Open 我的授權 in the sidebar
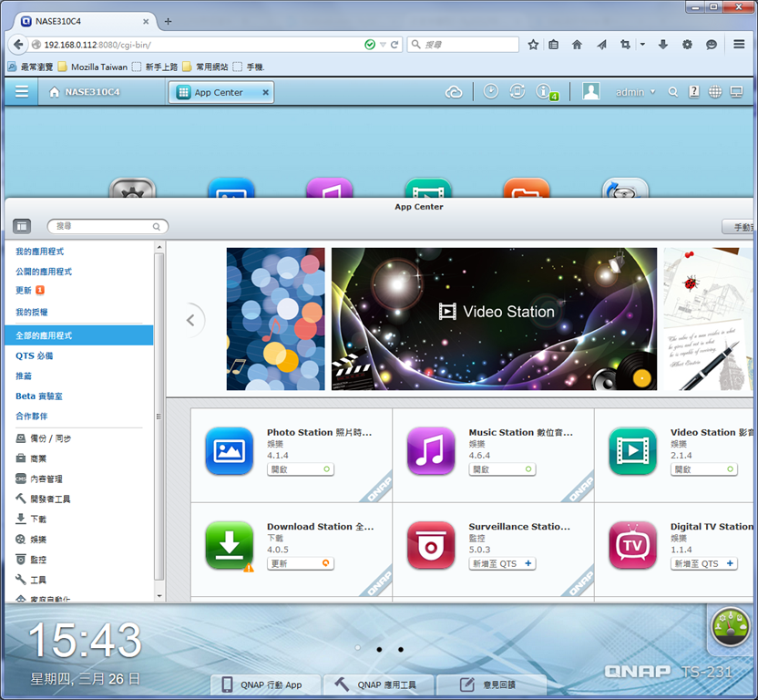This screenshot has height=700, width=758. 31,312
